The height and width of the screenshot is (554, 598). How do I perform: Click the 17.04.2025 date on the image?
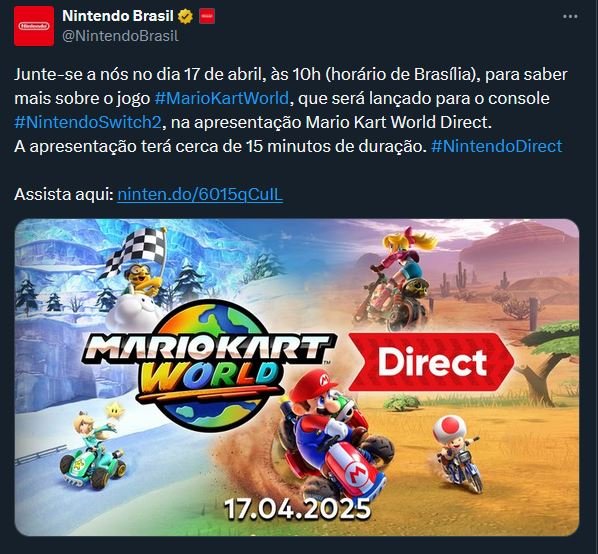297,509
